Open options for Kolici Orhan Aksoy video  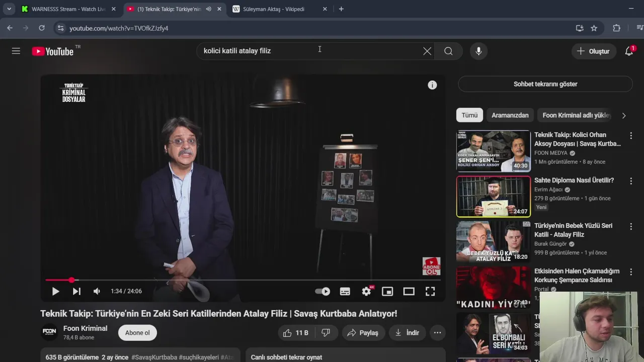(x=631, y=136)
